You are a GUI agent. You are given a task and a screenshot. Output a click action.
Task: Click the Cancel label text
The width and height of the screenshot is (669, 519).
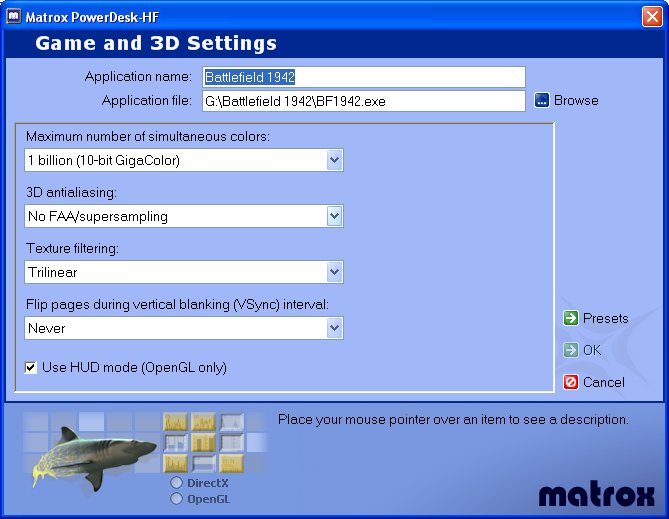click(x=604, y=382)
